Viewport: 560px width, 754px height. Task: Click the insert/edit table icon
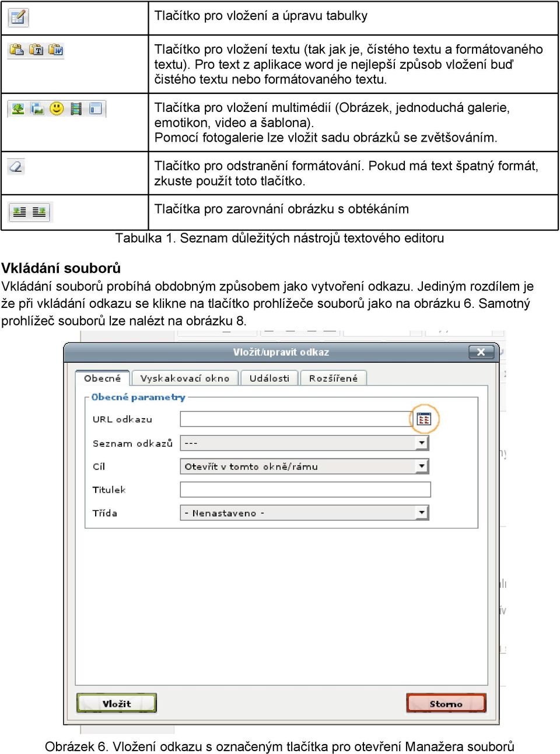(x=18, y=17)
